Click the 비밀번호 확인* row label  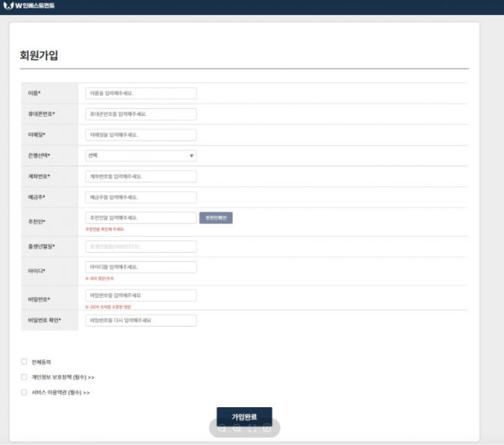pyautogui.click(x=45, y=321)
